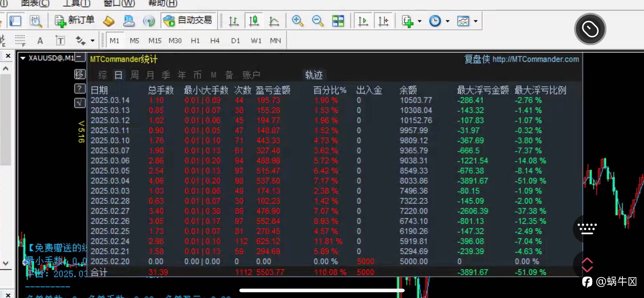
Task: Click the red expand-collapse arrows overlay
Action: 587,265
